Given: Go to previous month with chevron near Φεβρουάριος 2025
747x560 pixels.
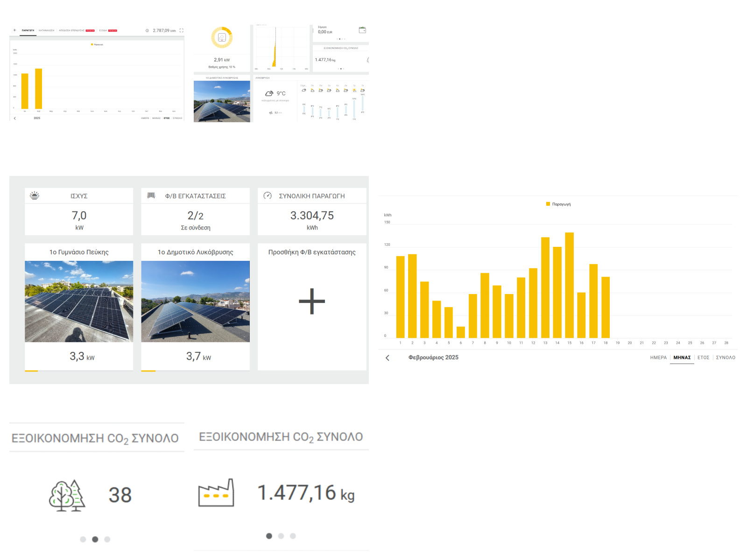Looking at the screenshot, I should [388, 358].
